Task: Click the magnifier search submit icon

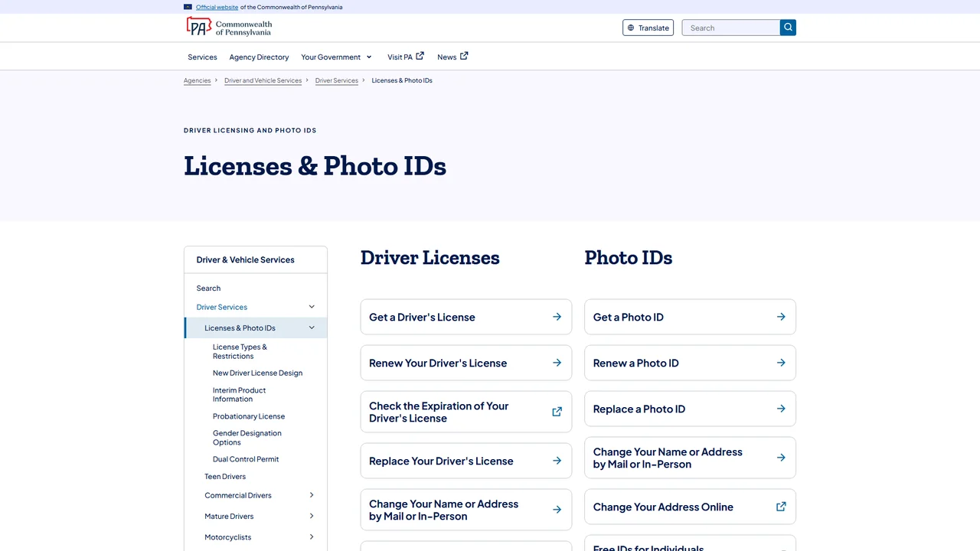Action: pos(788,28)
